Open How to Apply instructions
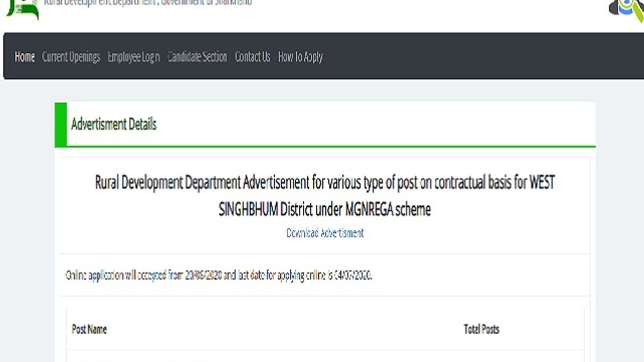This screenshot has height=362, width=644. [x=301, y=57]
